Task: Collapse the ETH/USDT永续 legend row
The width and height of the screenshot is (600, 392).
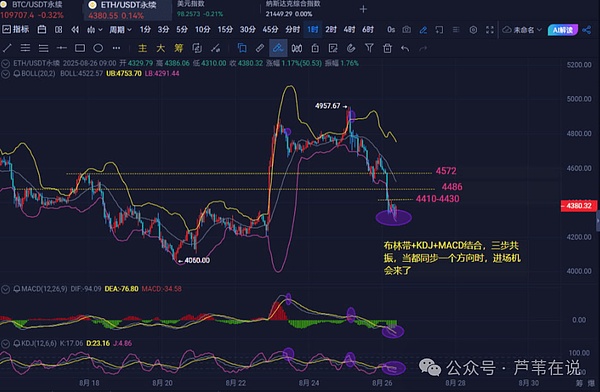Action: point(5,64)
